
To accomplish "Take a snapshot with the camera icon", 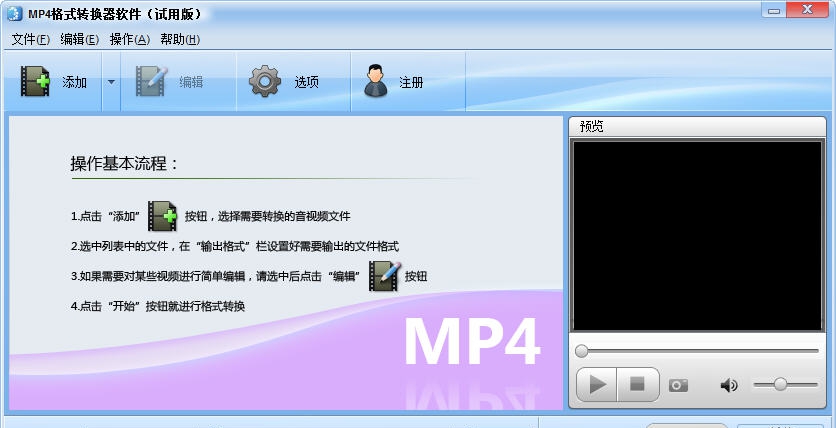I will 678,385.
